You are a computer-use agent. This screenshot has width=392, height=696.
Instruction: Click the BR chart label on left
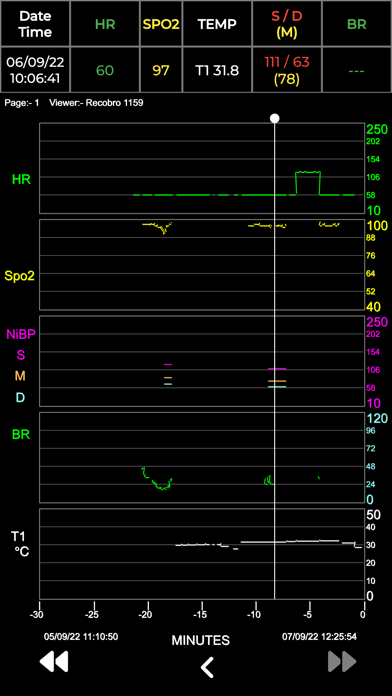pos(21,435)
